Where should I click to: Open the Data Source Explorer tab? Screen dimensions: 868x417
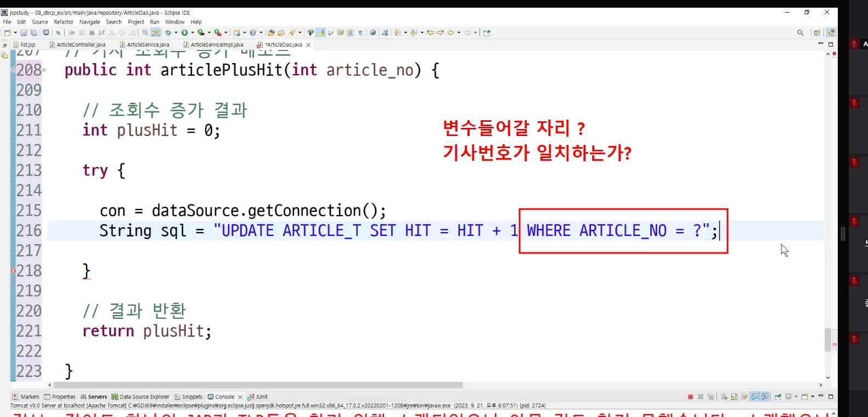point(140,397)
